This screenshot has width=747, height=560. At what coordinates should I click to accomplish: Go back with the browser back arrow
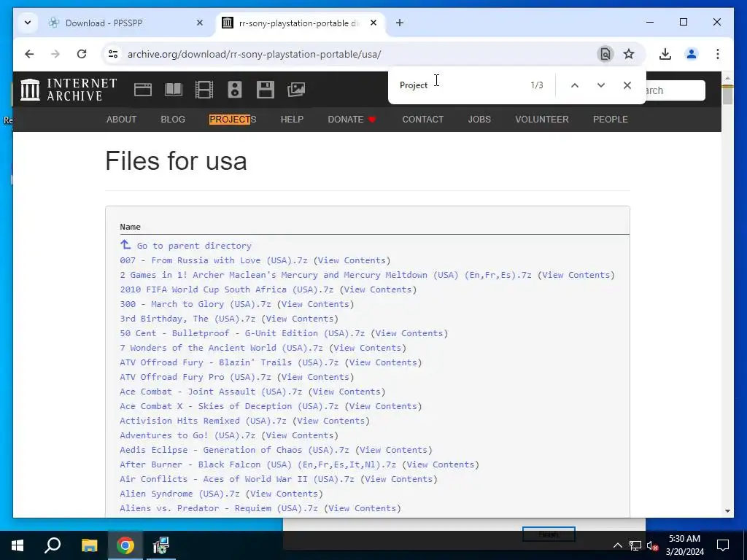point(29,54)
